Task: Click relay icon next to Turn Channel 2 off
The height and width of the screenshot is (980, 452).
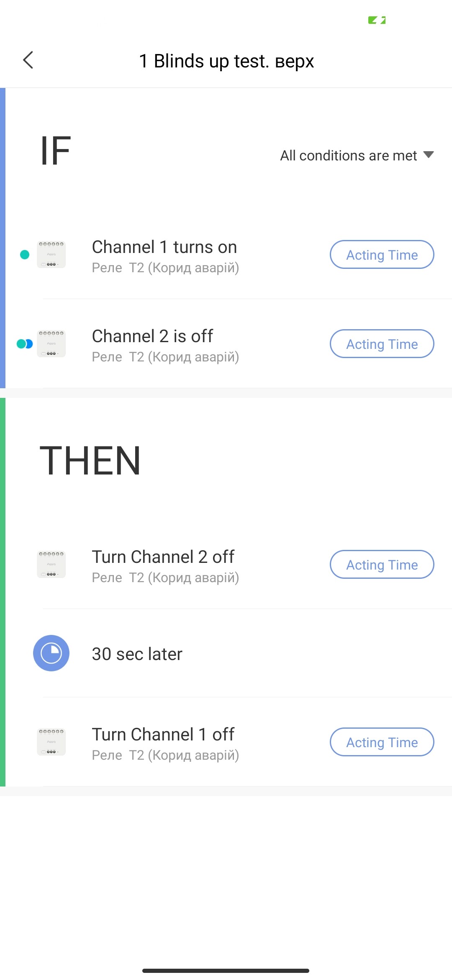Action: pyautogui.click(x=51, y=564)
